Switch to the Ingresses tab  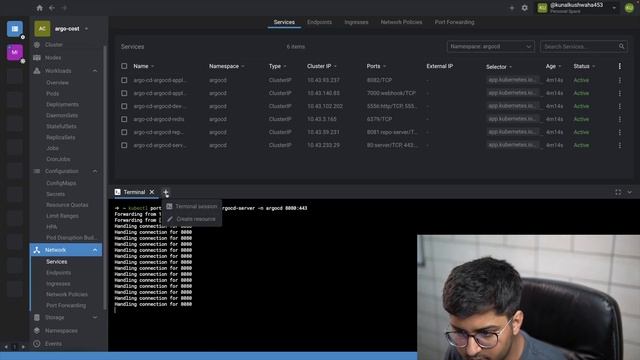[356, 22]
